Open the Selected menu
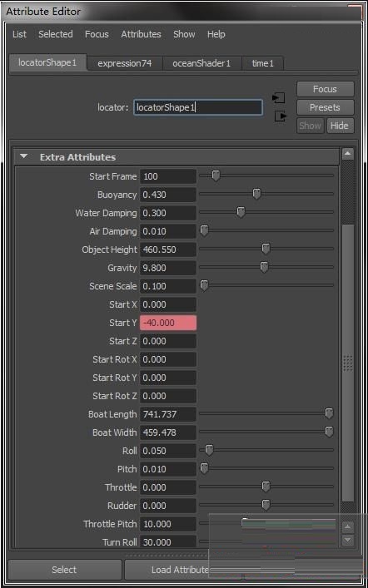Viewport: 368px width, 588px height. 55,34
